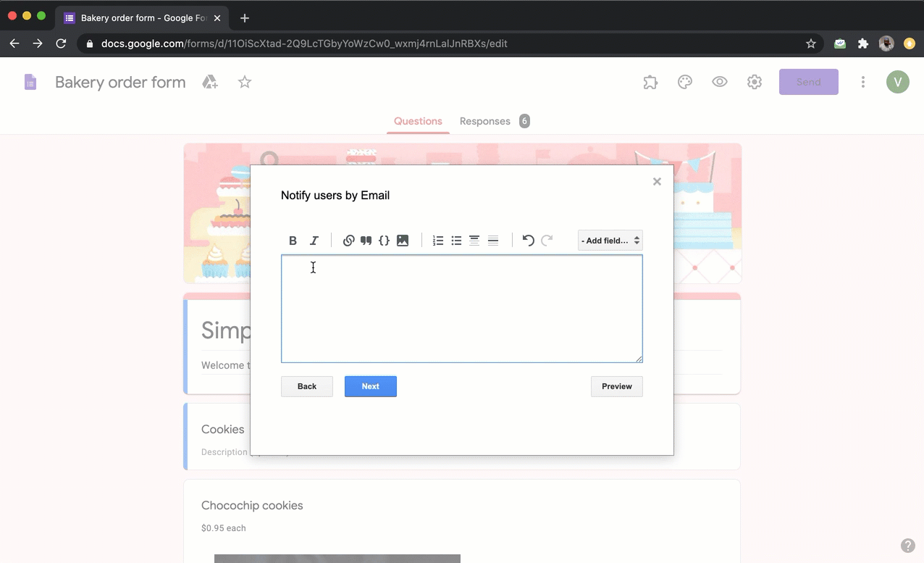The image size is (924, 563).
Task: Create a numbered list in the editor
Action: coord(438,240)
